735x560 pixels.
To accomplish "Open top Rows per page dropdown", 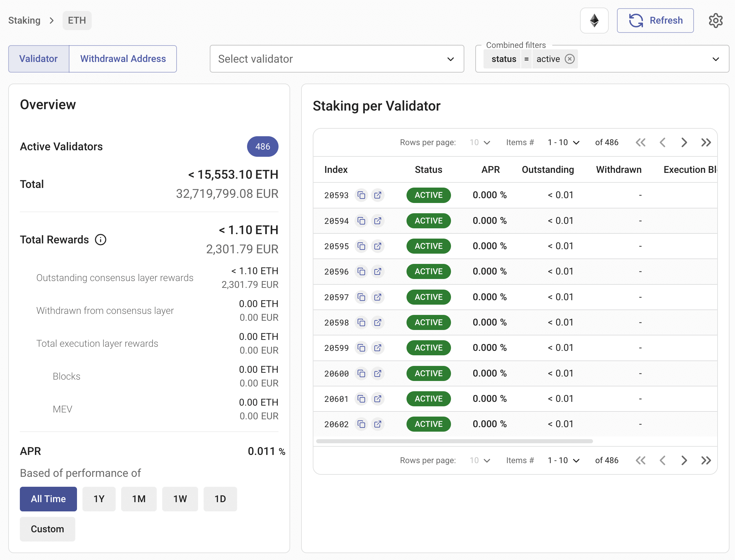I will (x=480, y=142).
